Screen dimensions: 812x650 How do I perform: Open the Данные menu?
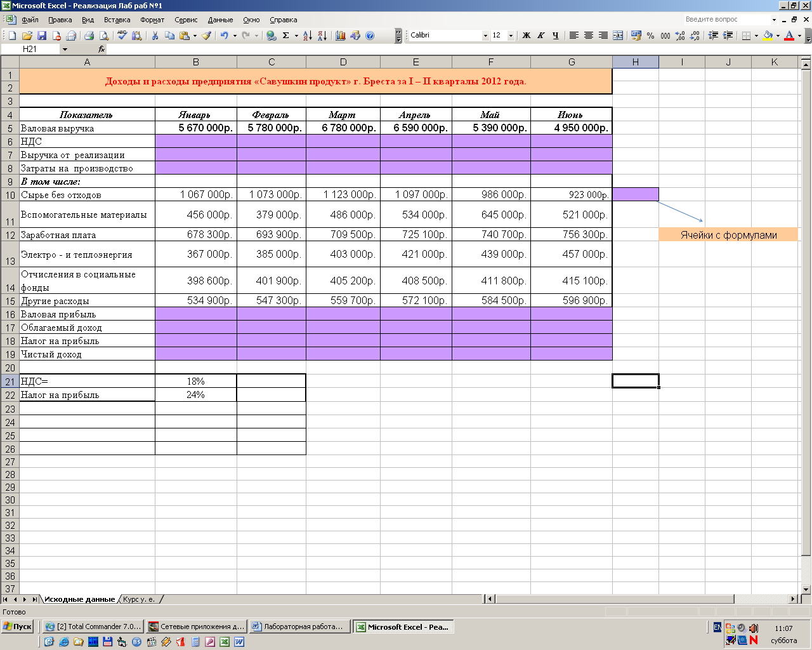220,20
